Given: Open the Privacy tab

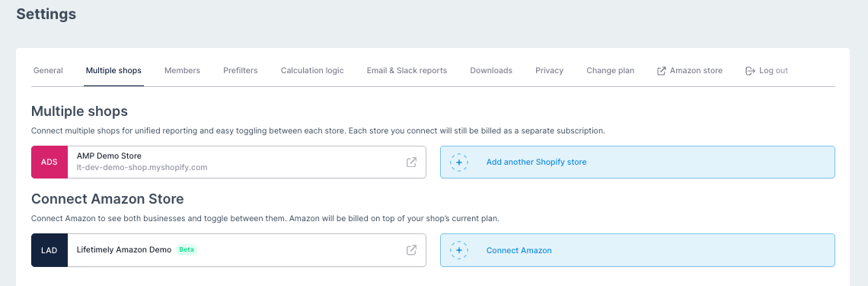Looking at the screenshot, I should tap(549, 70).
